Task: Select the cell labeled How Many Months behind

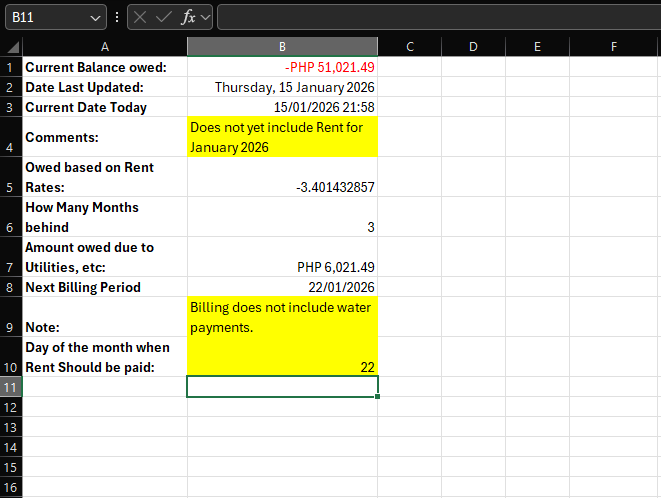Action: click(x=105, y=217)
